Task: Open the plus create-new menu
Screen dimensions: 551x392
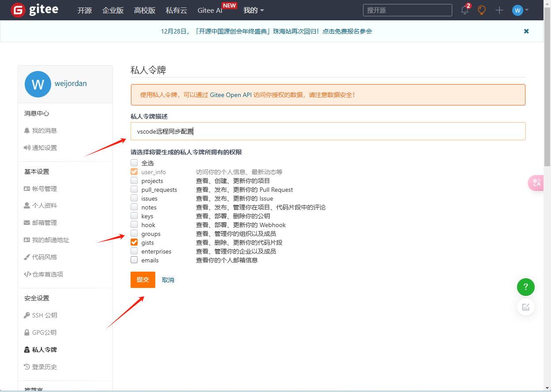Action: coord(499,10)
